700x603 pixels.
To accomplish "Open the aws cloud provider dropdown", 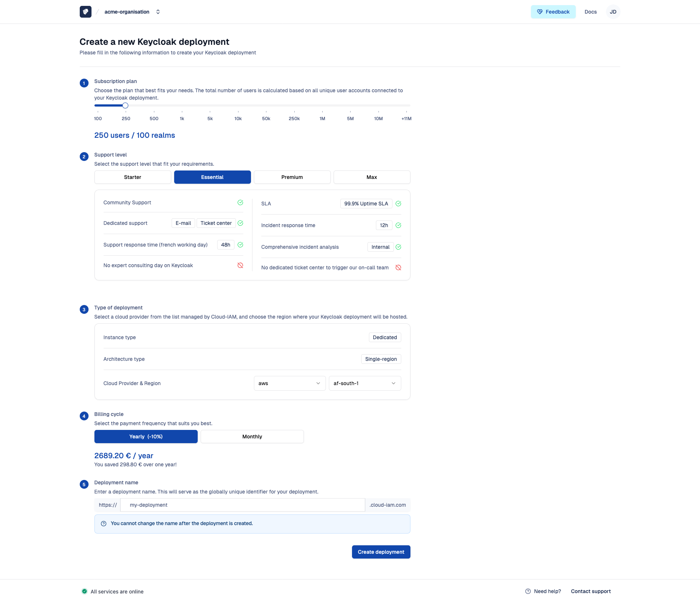I will coord(290,383).
